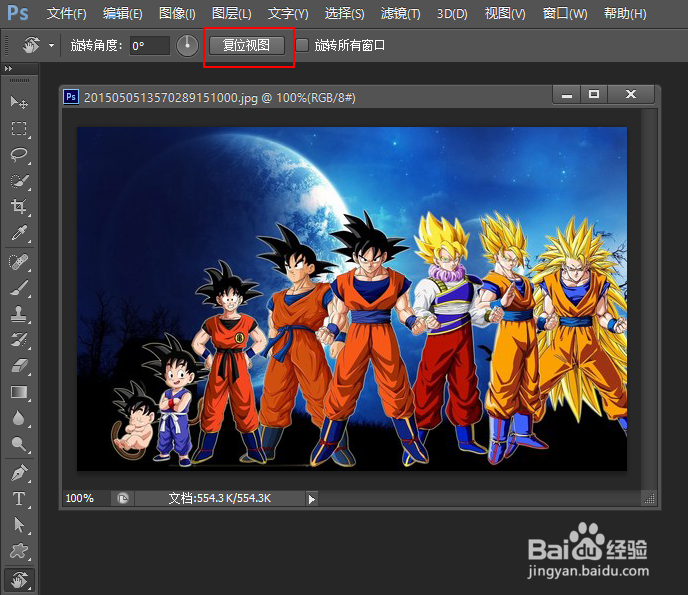Click the 旋转角度 input field
The width and height of the screenshot is (688, 595).
tap(150, 46)
